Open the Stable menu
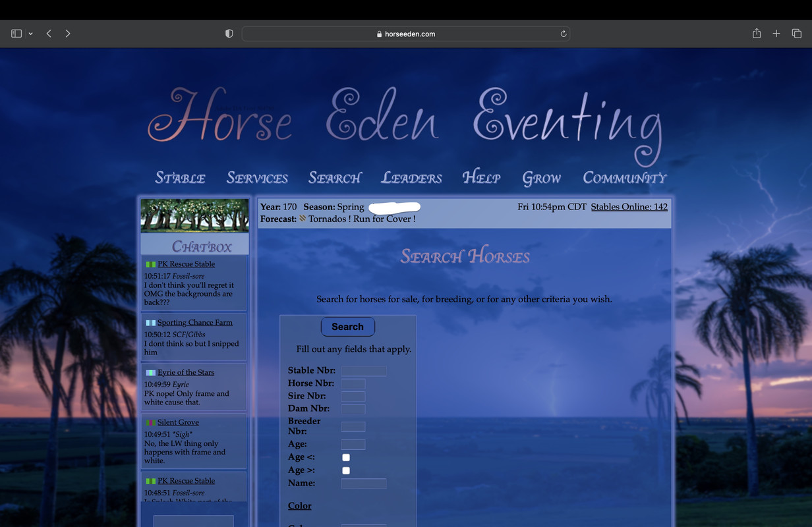 180,178
